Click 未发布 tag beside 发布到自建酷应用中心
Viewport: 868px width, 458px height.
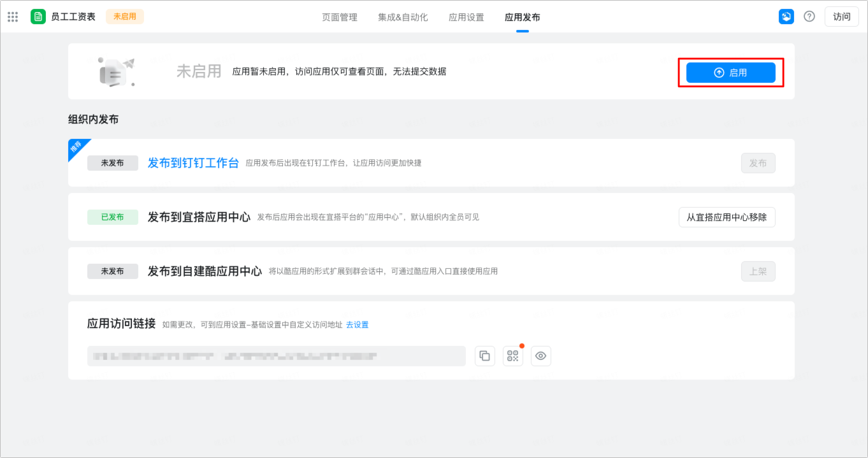coord(113,271)
